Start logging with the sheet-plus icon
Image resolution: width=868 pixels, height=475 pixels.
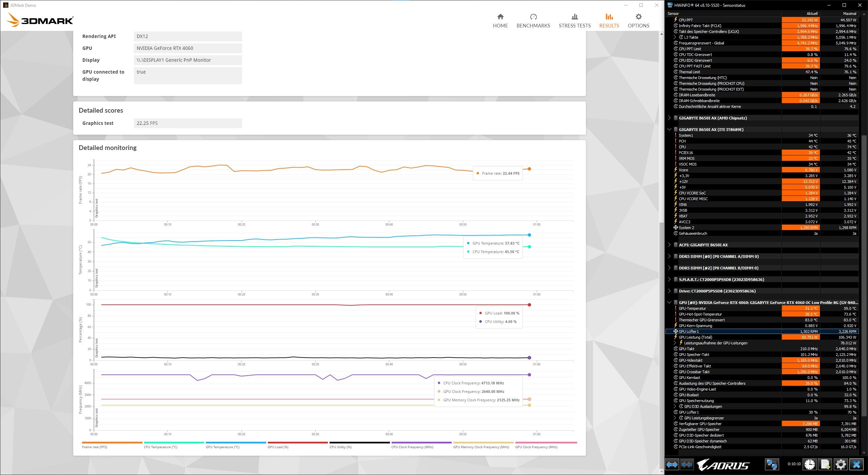pos(825,464)
